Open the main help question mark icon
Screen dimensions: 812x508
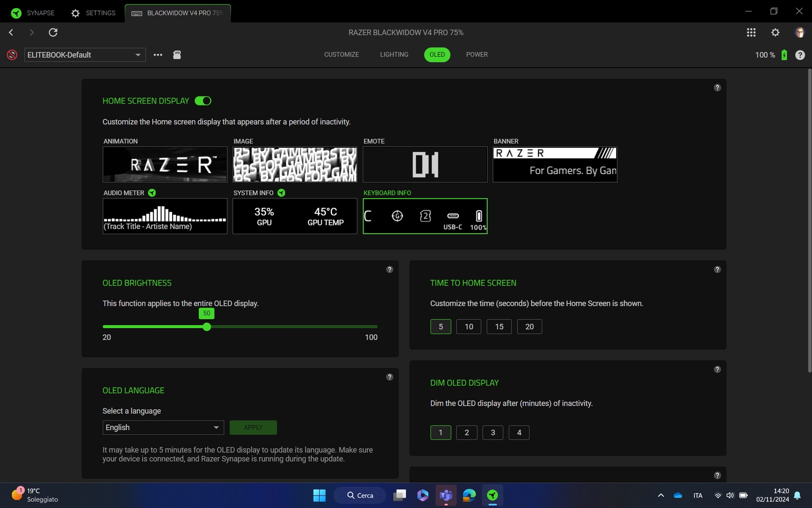[x=800, y=55]
